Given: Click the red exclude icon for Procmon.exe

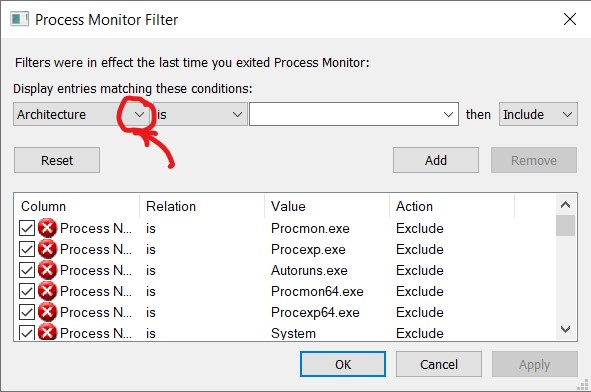Looking at the screenshot, I should (47, 228).
